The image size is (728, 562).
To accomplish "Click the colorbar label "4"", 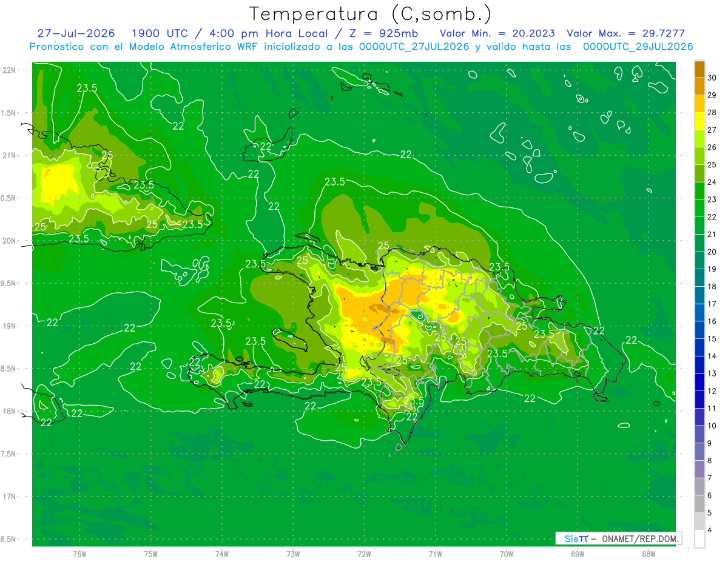I will pos(710,530).
